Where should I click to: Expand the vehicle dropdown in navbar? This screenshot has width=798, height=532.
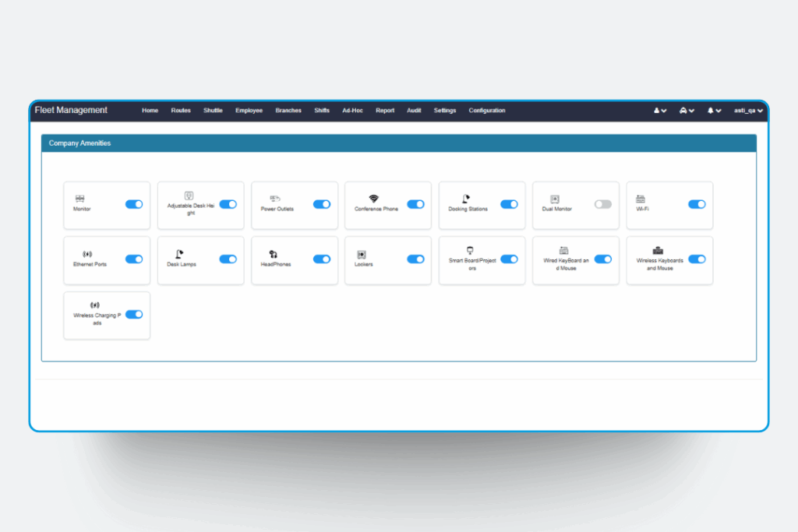692,111
